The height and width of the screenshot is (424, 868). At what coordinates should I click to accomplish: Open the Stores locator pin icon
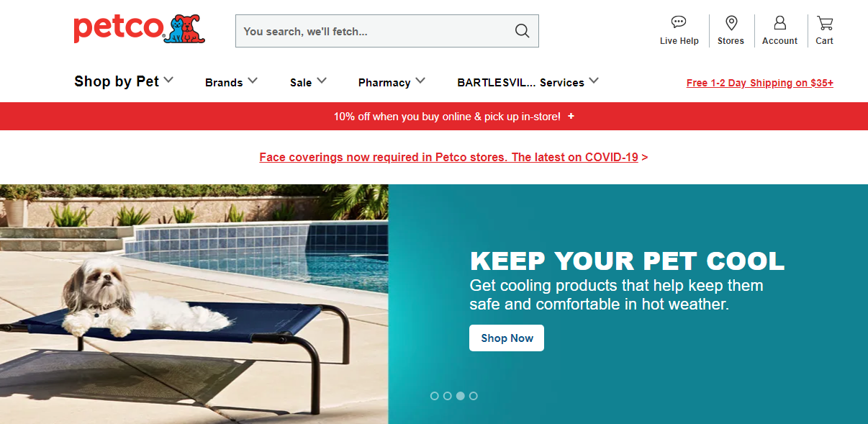pos(731,22)
